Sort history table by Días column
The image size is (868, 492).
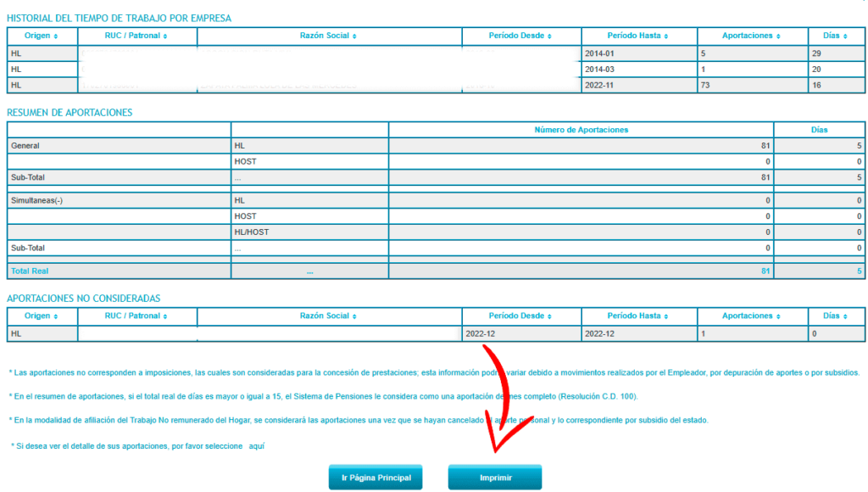coord(836,36)
